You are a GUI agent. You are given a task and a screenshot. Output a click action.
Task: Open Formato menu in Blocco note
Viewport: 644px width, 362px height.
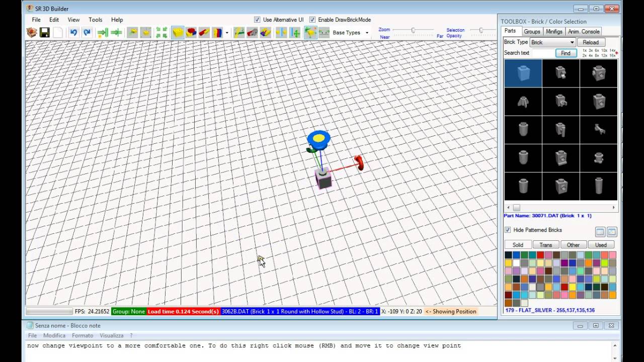point(83,335)
